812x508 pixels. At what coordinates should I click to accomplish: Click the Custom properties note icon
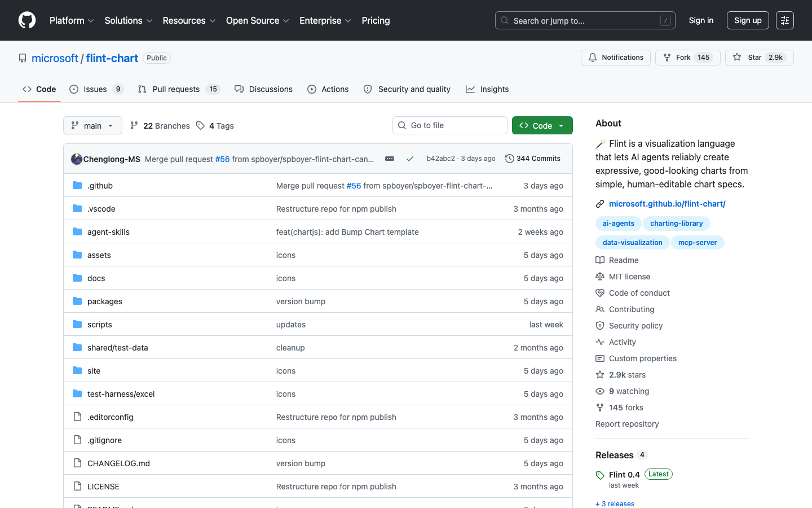(600, 358)
